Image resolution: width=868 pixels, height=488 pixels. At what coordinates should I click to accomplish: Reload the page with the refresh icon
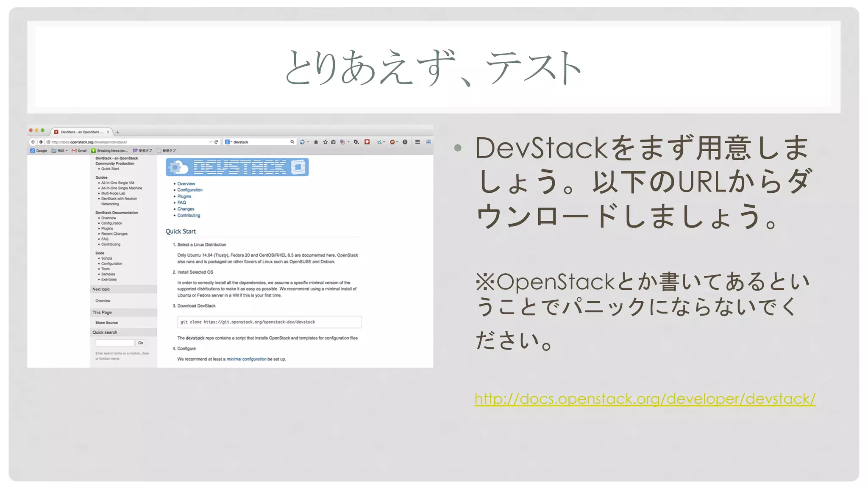[x=216, y=142]
